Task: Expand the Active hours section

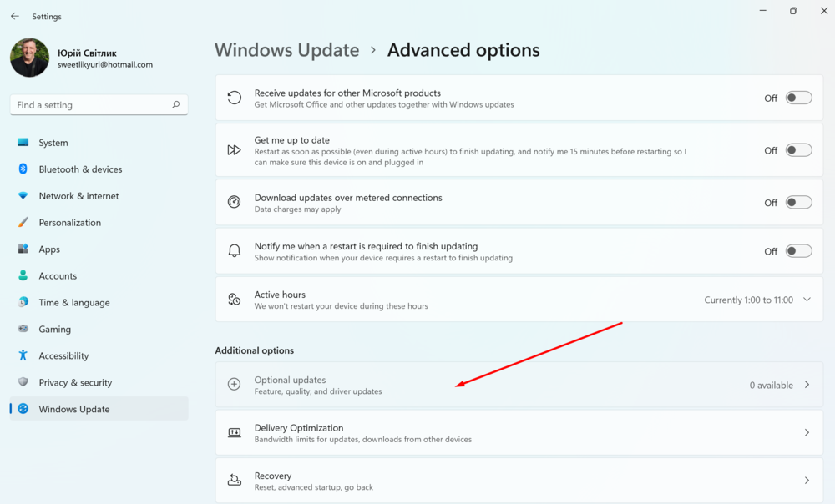Action: 807,300
